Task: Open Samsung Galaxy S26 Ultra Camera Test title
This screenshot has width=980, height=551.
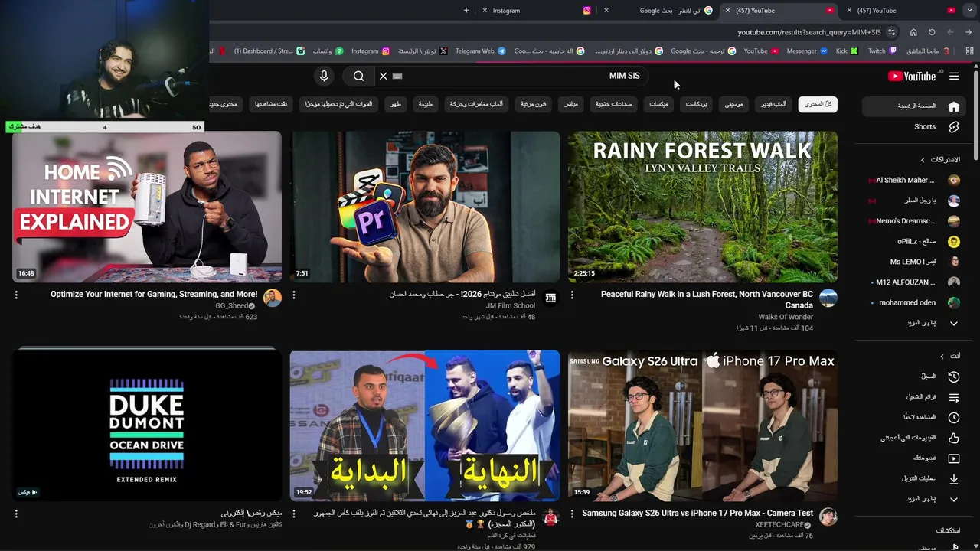Action: pos(697,514)
